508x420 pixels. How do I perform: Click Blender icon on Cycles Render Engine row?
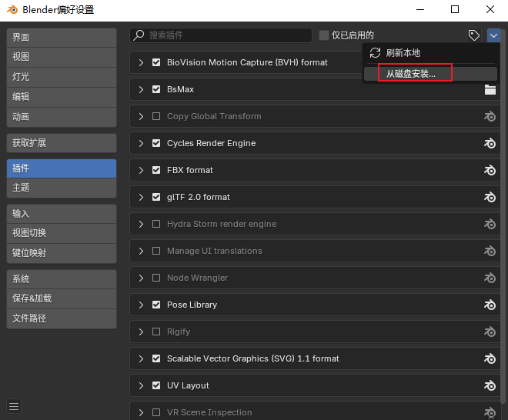click(490, 143)
